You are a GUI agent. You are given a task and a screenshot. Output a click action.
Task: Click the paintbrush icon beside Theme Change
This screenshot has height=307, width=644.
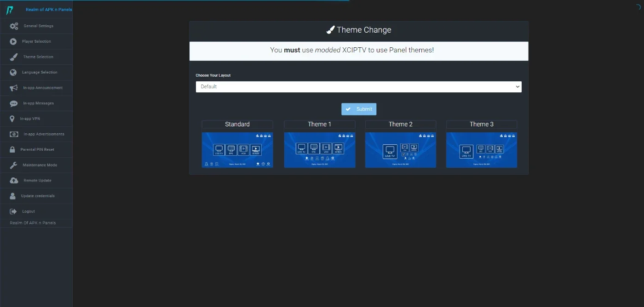point(331,30)
